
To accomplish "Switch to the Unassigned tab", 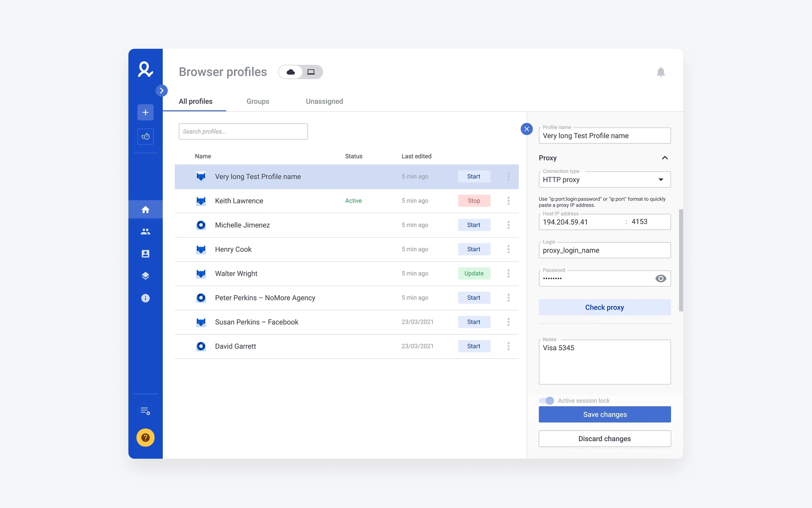I will pos(324,101).
